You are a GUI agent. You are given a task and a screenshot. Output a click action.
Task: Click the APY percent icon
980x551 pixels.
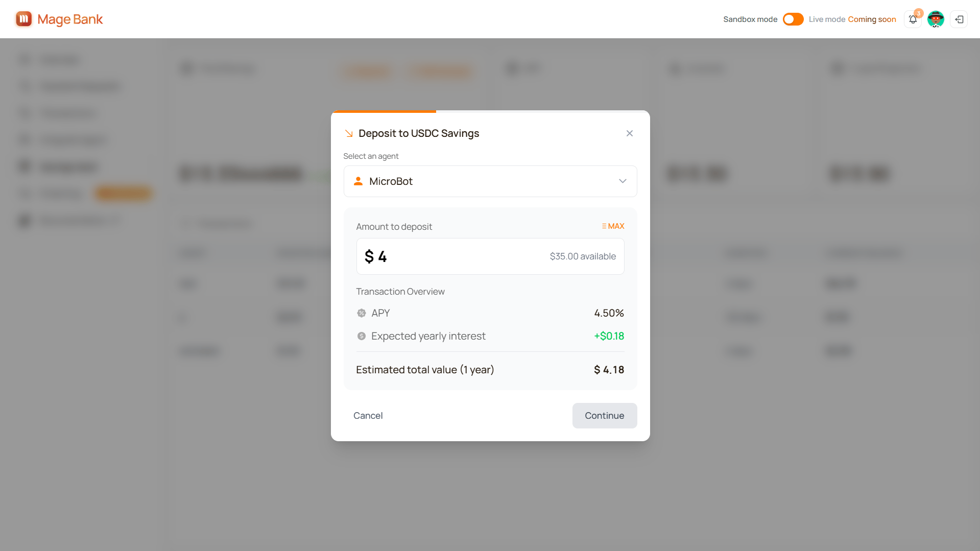coord(362,313)
